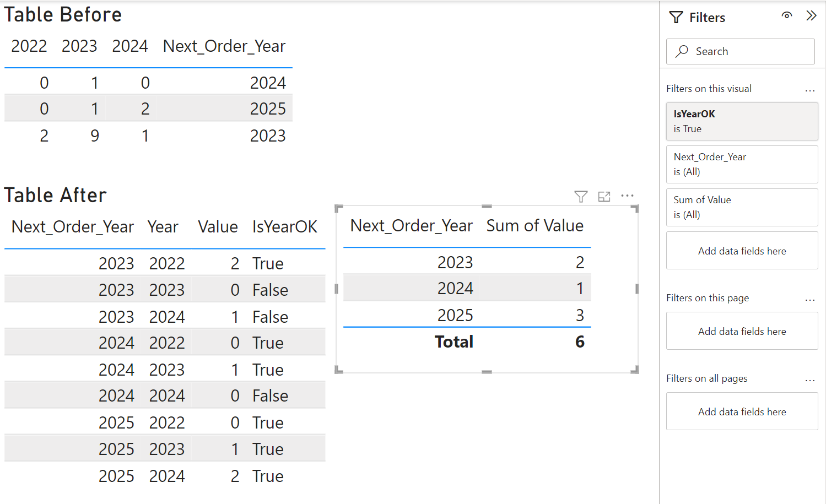Sort Table Before by the 2023 column header

(79, 46)
